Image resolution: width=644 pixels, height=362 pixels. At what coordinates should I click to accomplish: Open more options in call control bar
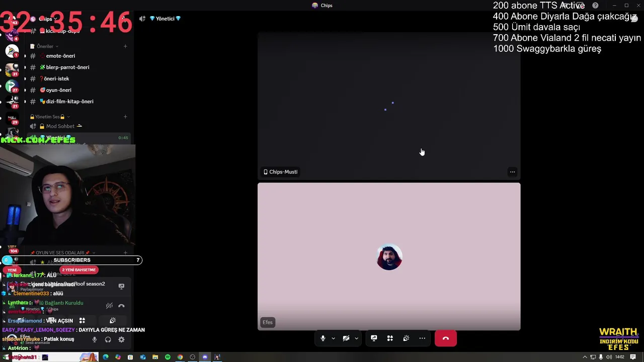(422, 338)
